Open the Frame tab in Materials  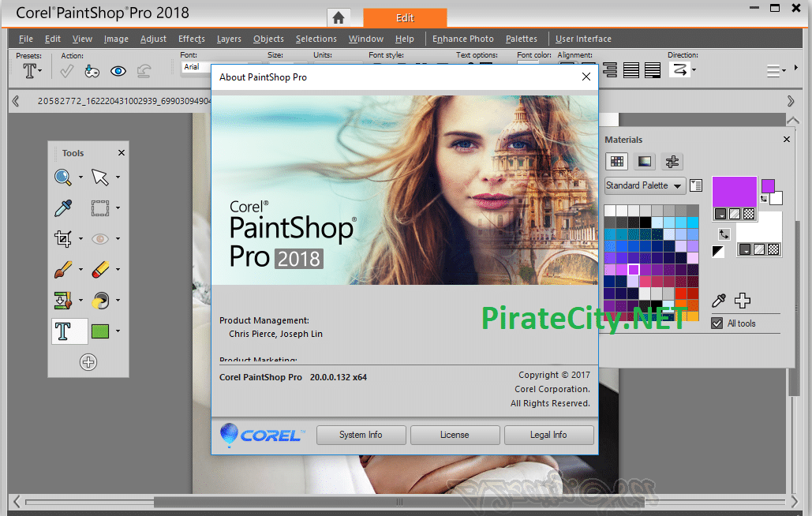click(644, 162)
